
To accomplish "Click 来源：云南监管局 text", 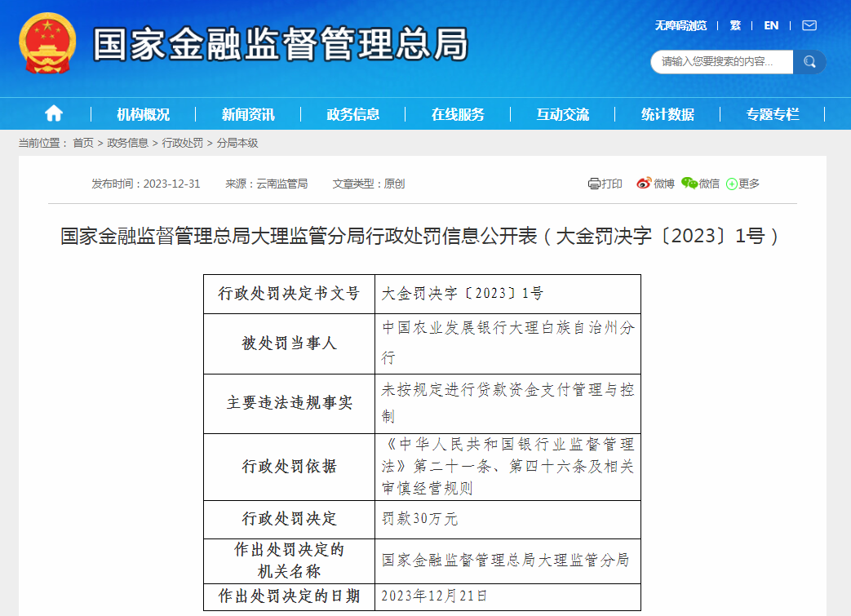I will (x=267, y=184).
